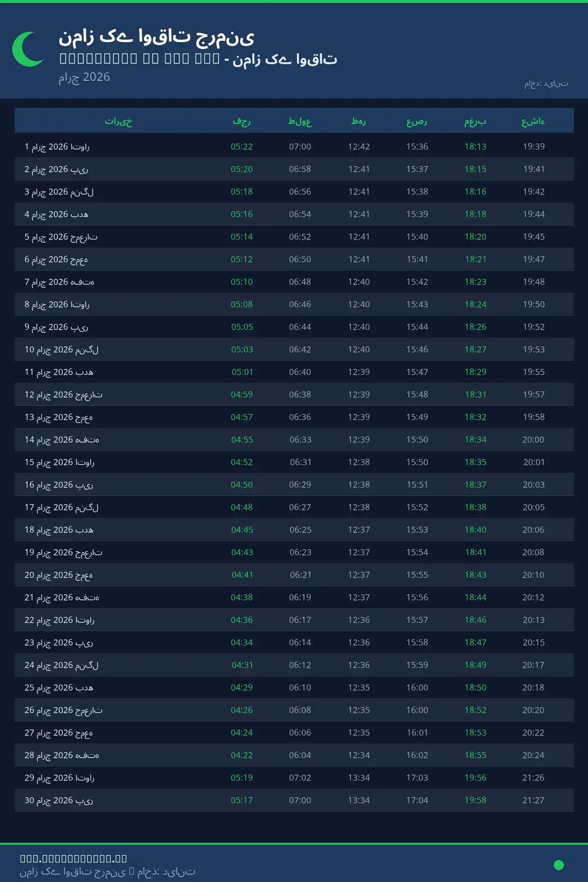Image resolution: width=588 pixels, height=882 pixels.
Task: Click the footer caption text below the URL
Action: 107,872
